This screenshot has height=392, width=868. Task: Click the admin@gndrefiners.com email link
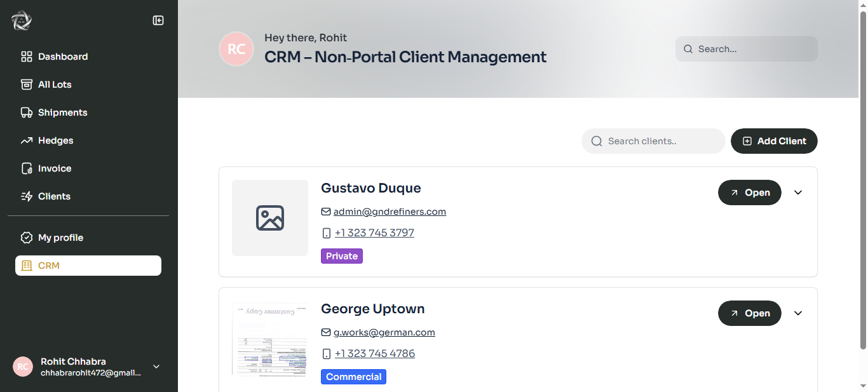(x=390, y=212)
